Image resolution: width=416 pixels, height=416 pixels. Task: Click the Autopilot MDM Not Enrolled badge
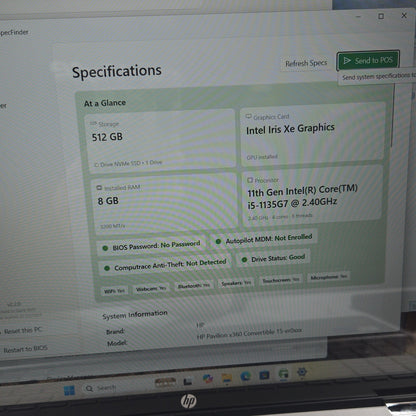coord(264,238)
